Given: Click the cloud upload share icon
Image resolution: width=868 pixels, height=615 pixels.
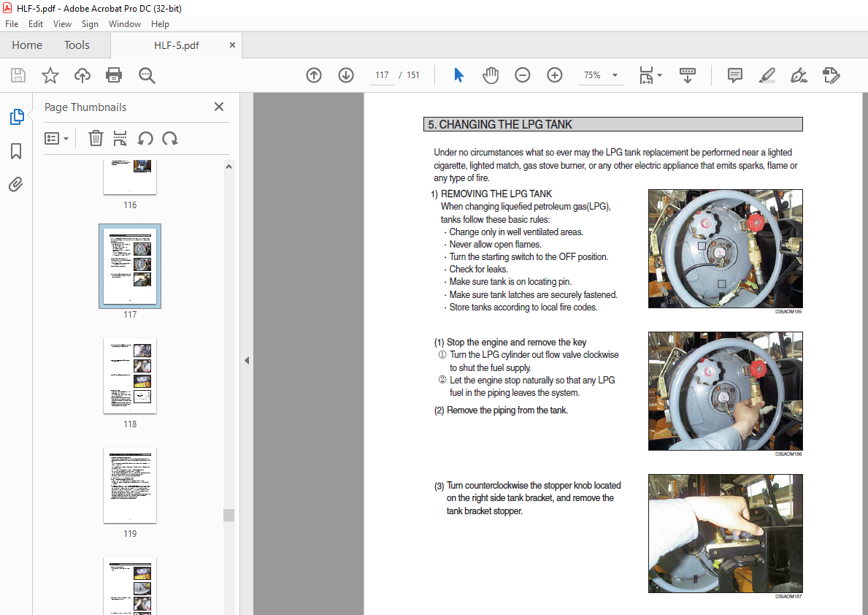Looking at the screenshot, I should (82, 75).
